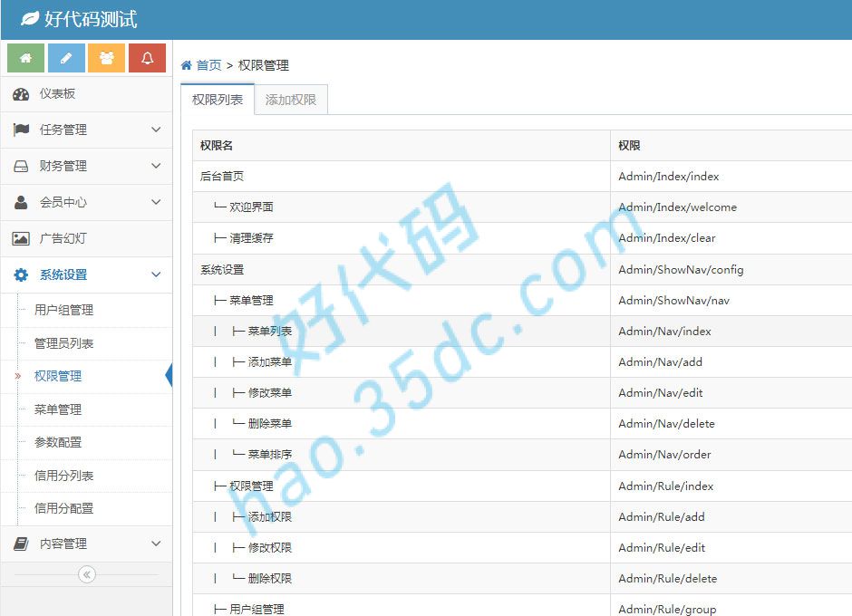
Task: Click the green home shortcut button
Action: tap(25, 58)
